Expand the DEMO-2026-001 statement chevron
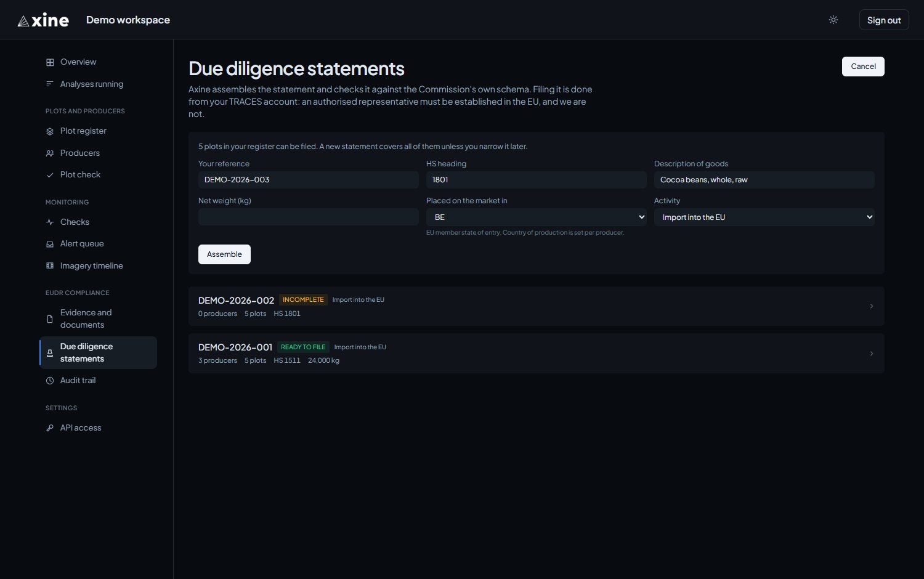This screenshot has width=924, height=579. coord(871,354)
